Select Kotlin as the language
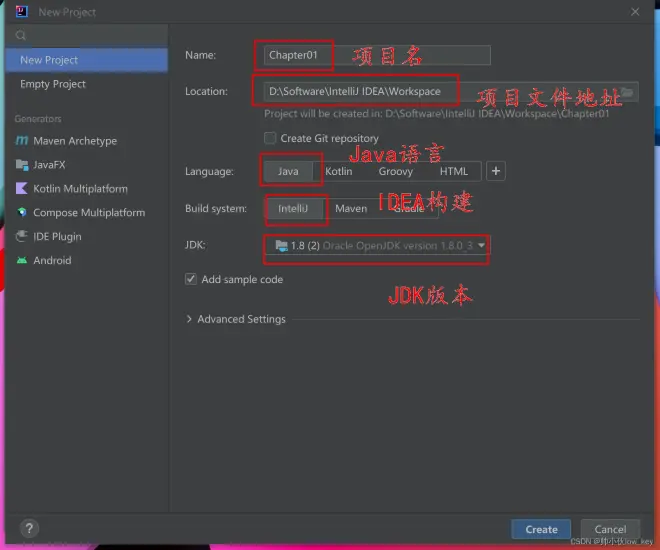The height and width of the screenshot is (550, 660). (338, 171)
